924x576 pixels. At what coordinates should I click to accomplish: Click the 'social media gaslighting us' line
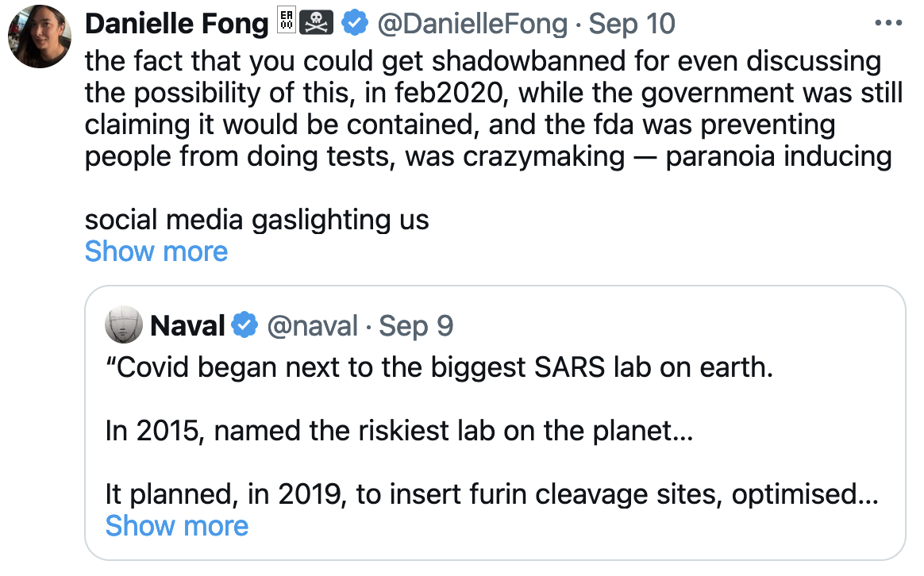point(256,220)
